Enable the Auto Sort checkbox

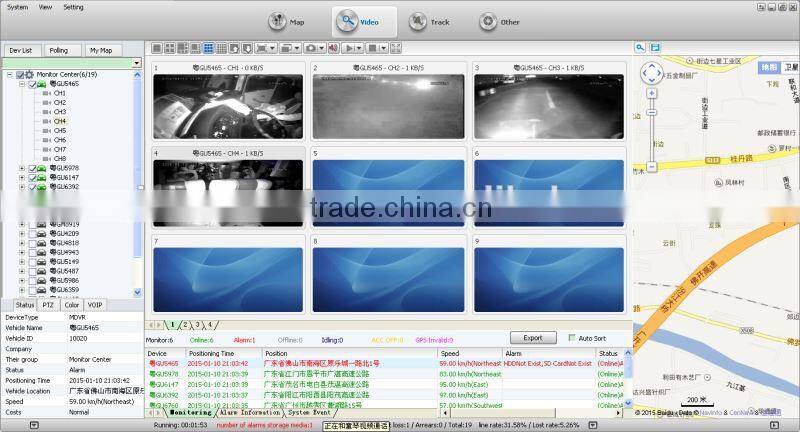point(572,338)
